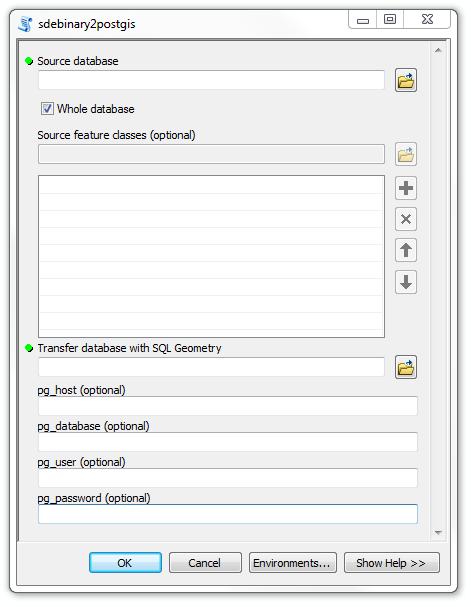Uncheck the Whole database checkbox

tap(47, 109)
